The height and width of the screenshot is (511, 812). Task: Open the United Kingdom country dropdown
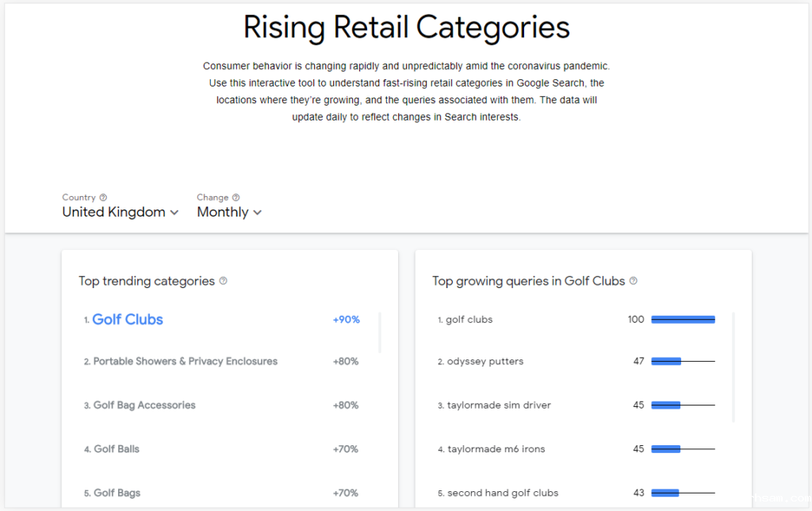(x=121, y=212)
